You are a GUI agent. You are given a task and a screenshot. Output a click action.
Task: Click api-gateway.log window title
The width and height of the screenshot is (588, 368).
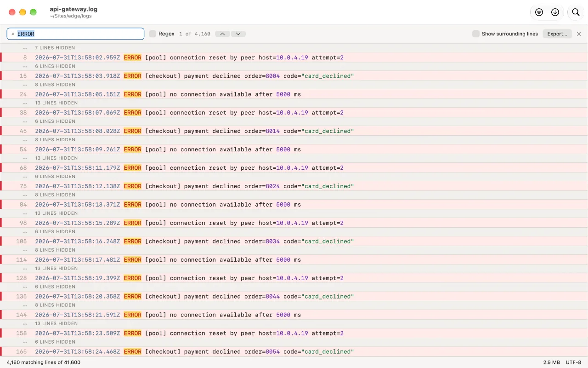pyautogui.click(x=73, y=9)
